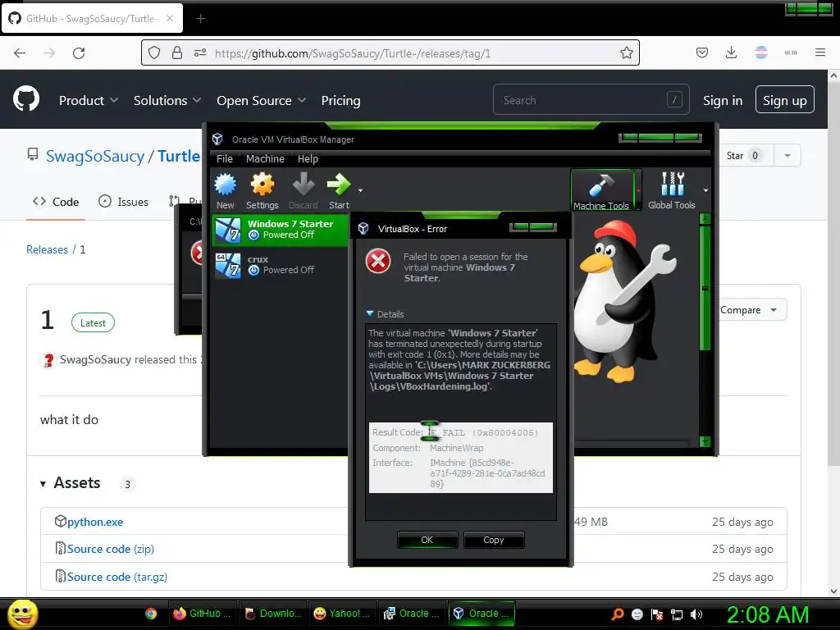Collapse the Assets section triangle
Image resolution: width=840 pixels, height=630 pixels.
point(43,484)
